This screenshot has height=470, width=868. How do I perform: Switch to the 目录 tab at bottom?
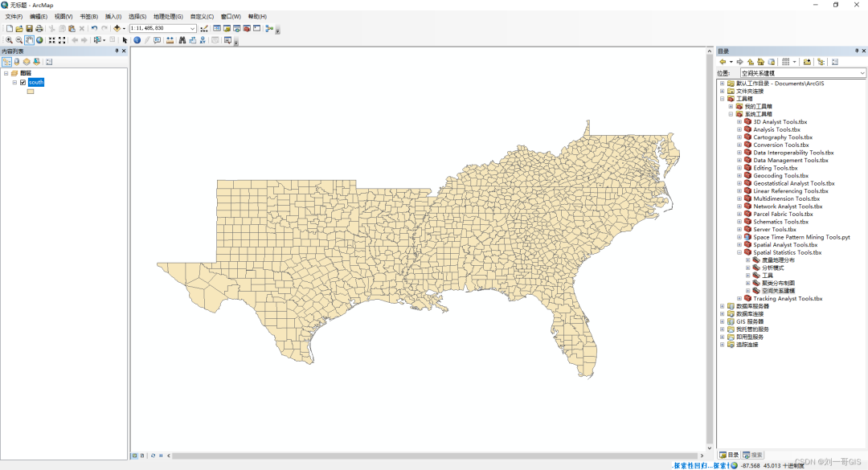[729, 455]
